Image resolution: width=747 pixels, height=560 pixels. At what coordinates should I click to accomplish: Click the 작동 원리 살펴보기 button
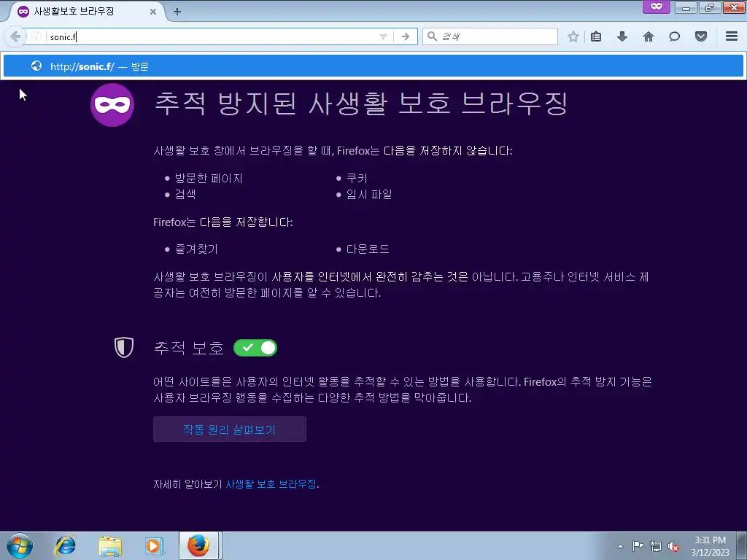230,429
